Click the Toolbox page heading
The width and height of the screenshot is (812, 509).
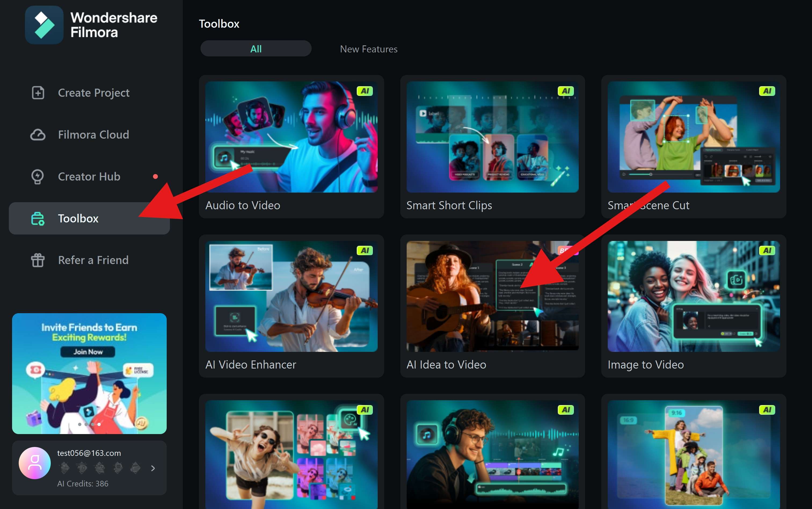point(219,24)
